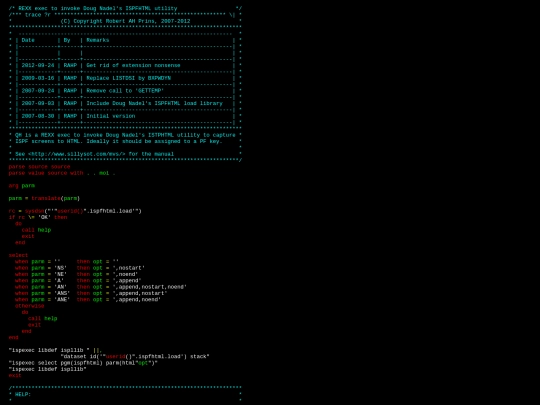Click the when line for parm = 'ANS'
Viewport: 540px width, 405px height.
click(91, 293)
